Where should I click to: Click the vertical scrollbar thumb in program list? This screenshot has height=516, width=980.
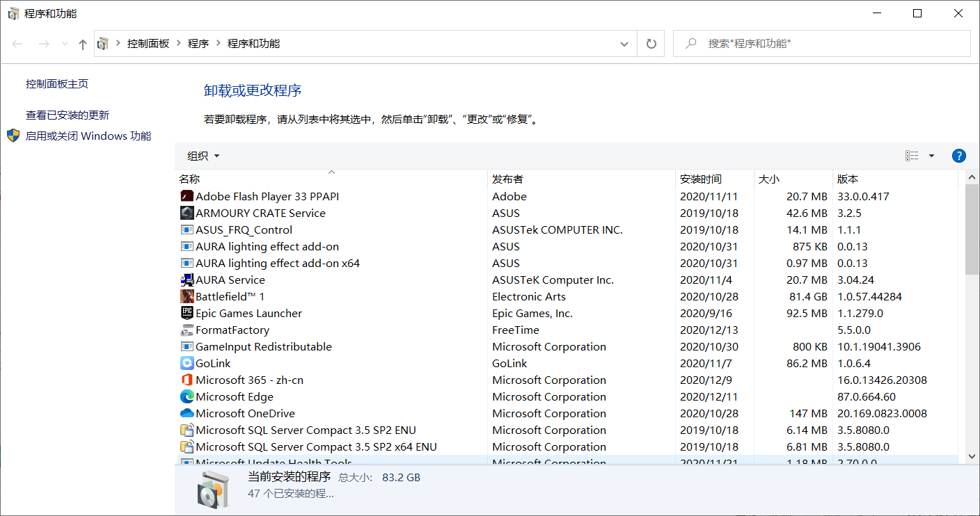(972, 229)
